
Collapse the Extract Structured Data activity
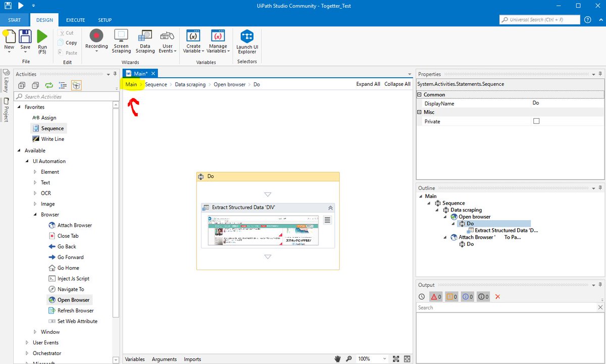[x=330, y=207]
